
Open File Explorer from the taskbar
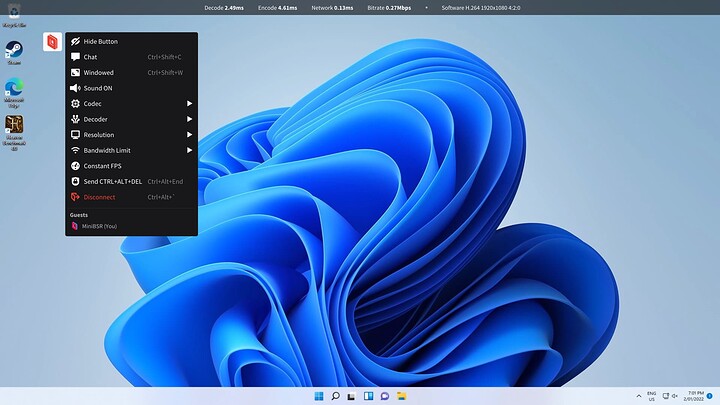[401, 396]
